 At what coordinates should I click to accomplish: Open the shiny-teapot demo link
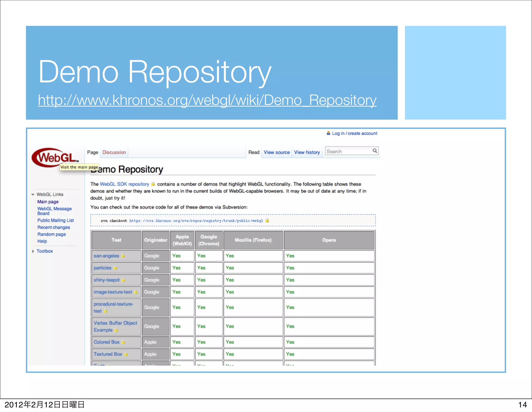[x=107, y=280]
